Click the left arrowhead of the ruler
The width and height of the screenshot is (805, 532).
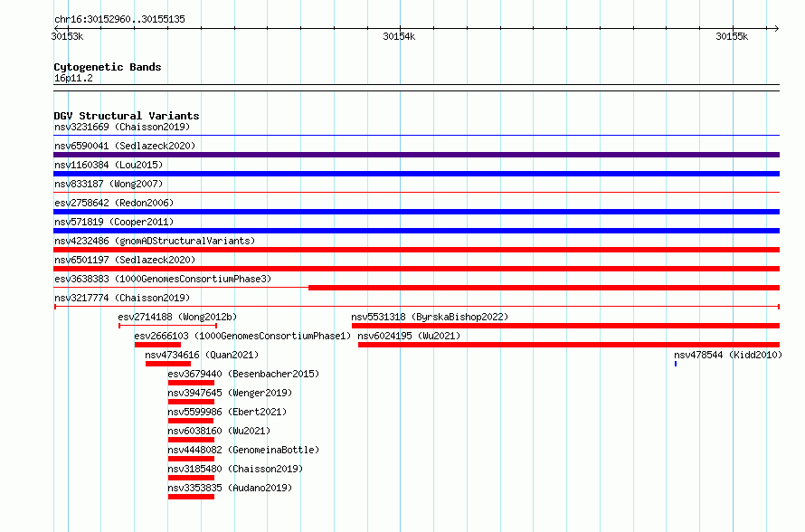[x=55, y=28]
